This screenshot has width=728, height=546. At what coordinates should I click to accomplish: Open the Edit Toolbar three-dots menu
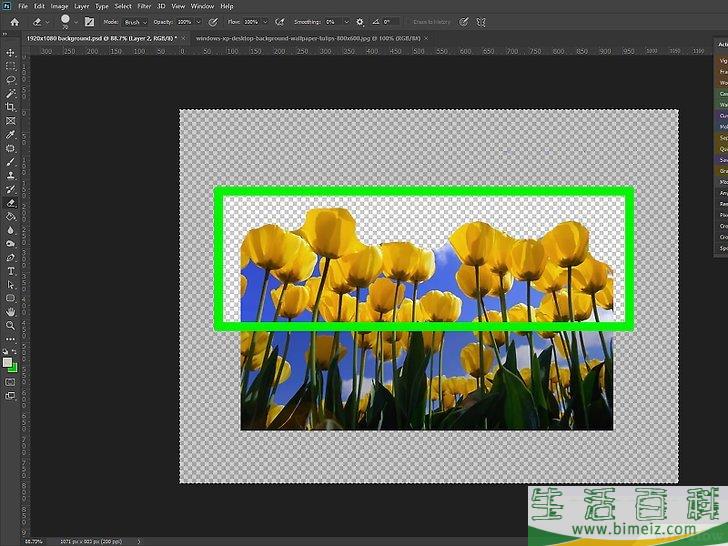coord(10,339)
